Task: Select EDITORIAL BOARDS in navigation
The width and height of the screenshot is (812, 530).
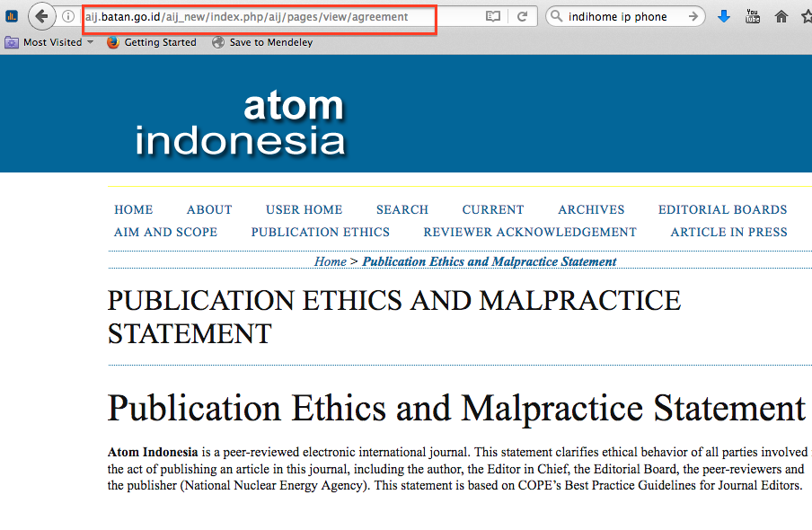Action: coord(722,209)
